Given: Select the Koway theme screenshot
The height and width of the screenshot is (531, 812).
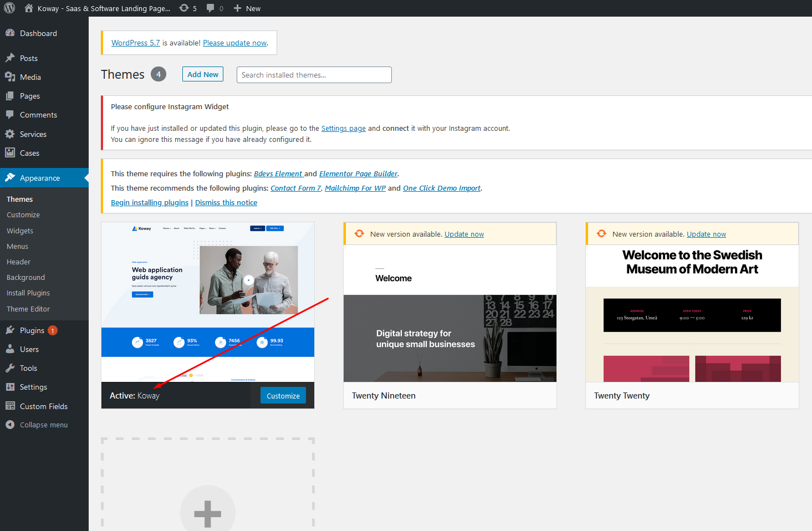Looking at the screenshot, I should pyautogui.click(x=208, y=302).
